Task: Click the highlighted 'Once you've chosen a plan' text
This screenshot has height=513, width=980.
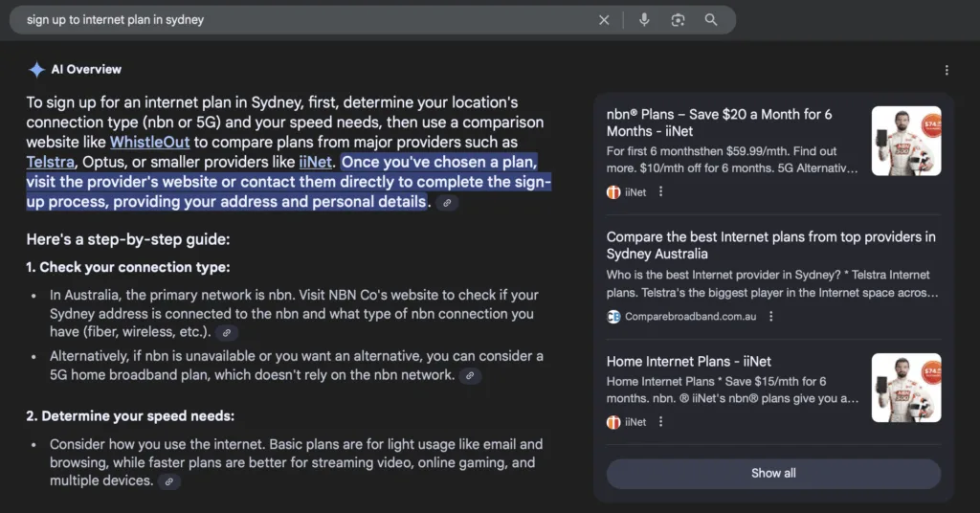Action: 288,182
